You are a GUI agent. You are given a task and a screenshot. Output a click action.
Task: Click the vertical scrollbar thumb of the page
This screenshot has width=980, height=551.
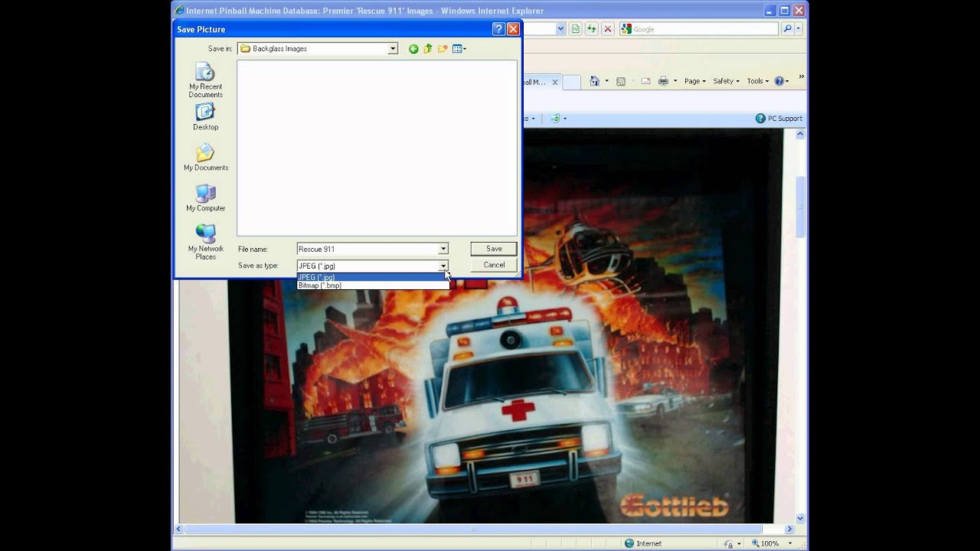pyautogui.click(x=801, y=207)
